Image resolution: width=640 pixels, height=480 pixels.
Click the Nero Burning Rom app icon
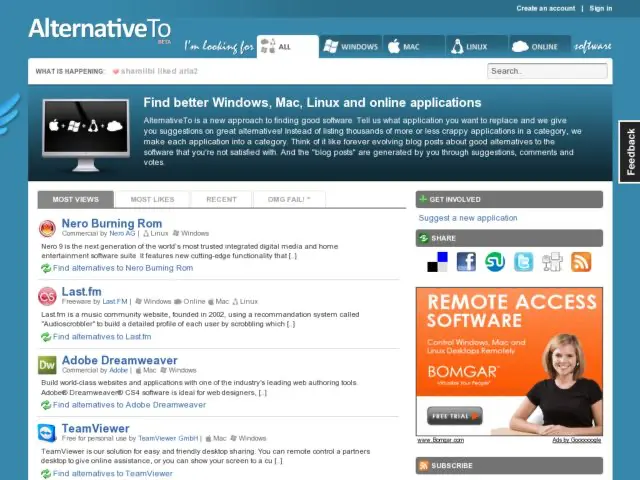(x=47, y=229)
